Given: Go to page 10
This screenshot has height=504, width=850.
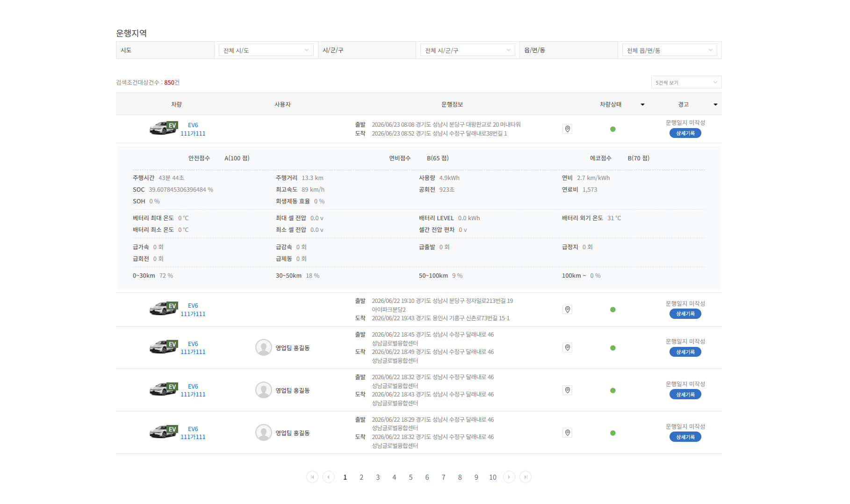Looking at the screenshot, I should tap(493, 477).
